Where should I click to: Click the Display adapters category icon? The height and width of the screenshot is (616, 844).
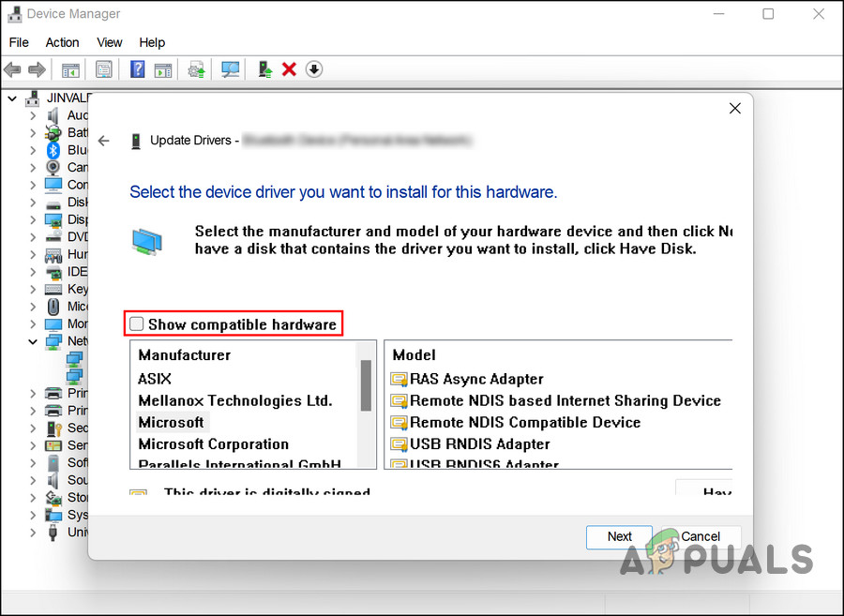[53, 219]
